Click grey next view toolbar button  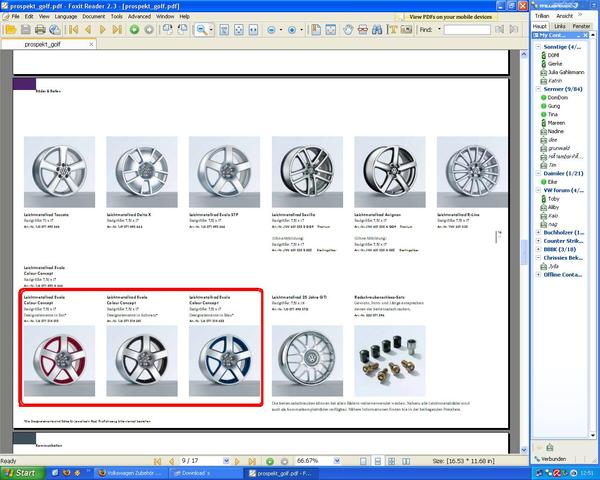[149, 29]
